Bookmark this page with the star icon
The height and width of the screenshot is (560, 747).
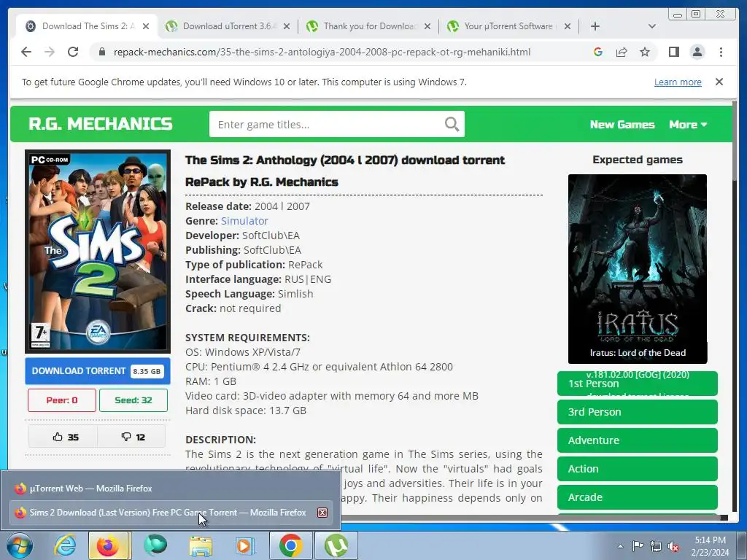pyautogui.click(x=645, y=52)
